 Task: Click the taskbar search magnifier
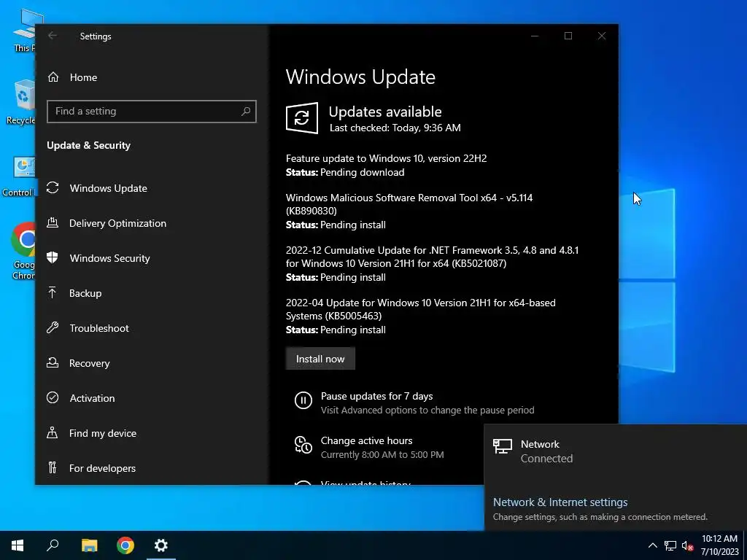coord(53,545)
